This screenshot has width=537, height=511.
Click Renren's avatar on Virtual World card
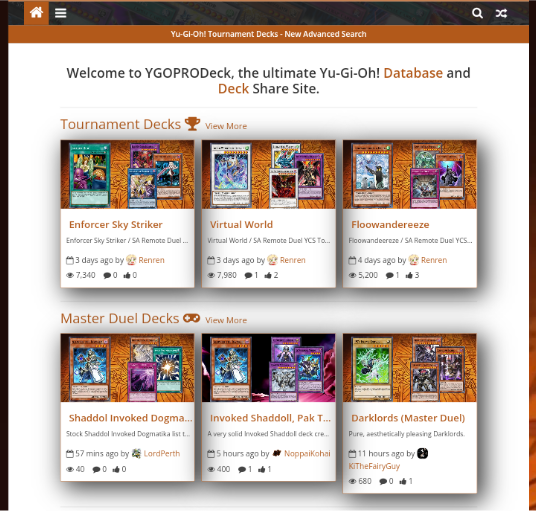pos(272,260)
